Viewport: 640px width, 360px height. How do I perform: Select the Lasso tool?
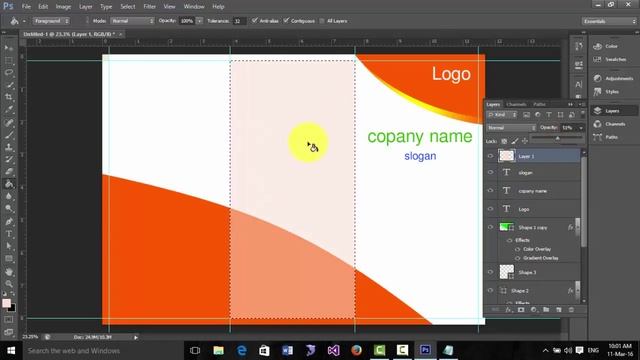pyautogui.click(x=9, y=73)
